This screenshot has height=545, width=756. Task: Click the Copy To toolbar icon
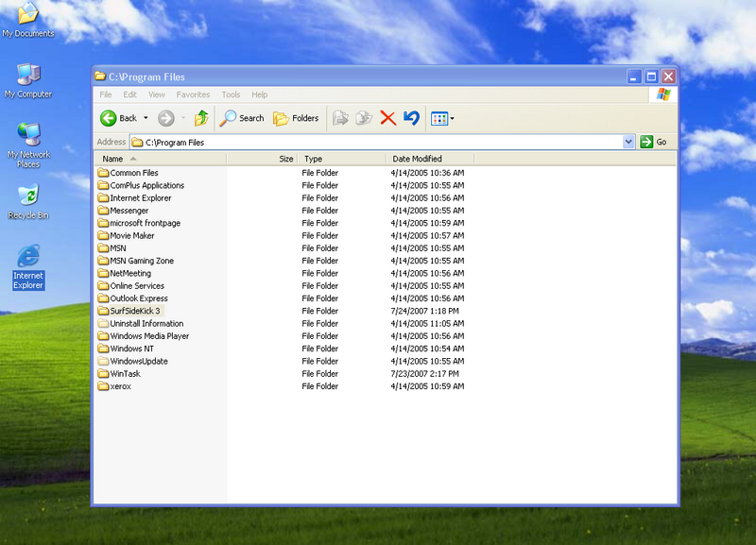coord(364,118)
